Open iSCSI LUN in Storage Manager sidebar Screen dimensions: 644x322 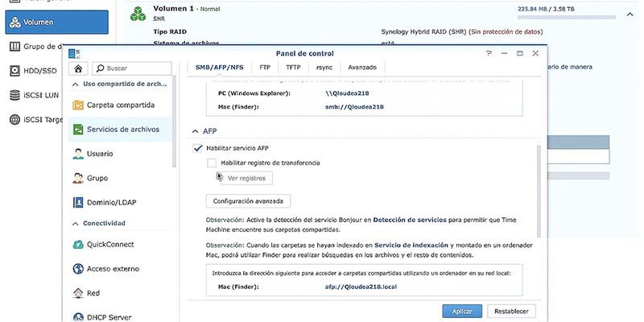34,95
